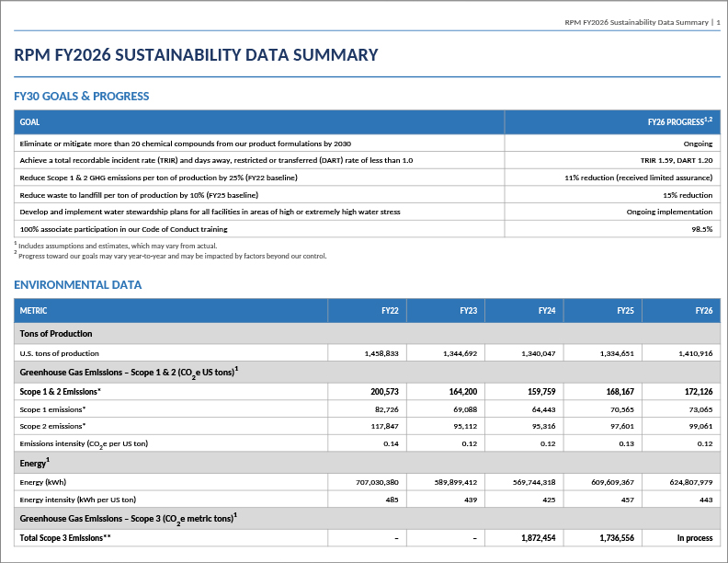Click the page header 'RPM FY2026 Sustainability Data Summary | 1'
Image resolution: width=728 pixels, height=563 pixels.
(643, 22)
